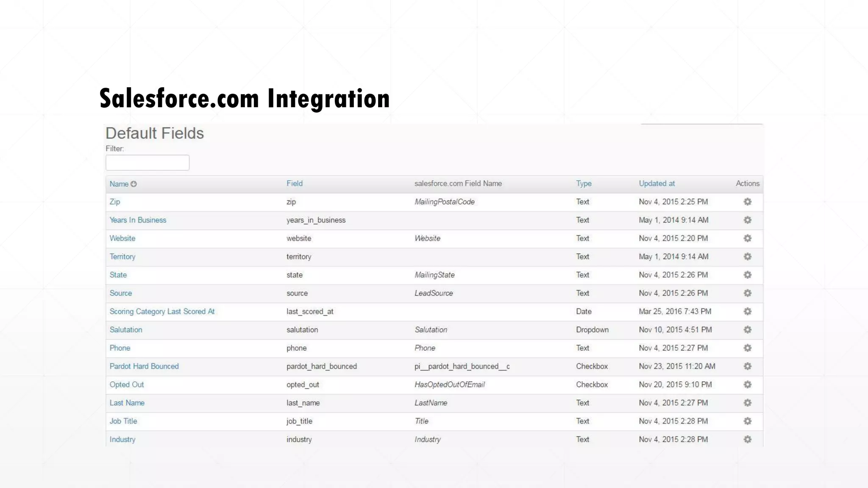The width and height of the screenshot is (868, 488).
Task: Open actions gear for Website row
Action: click(748, 238)
